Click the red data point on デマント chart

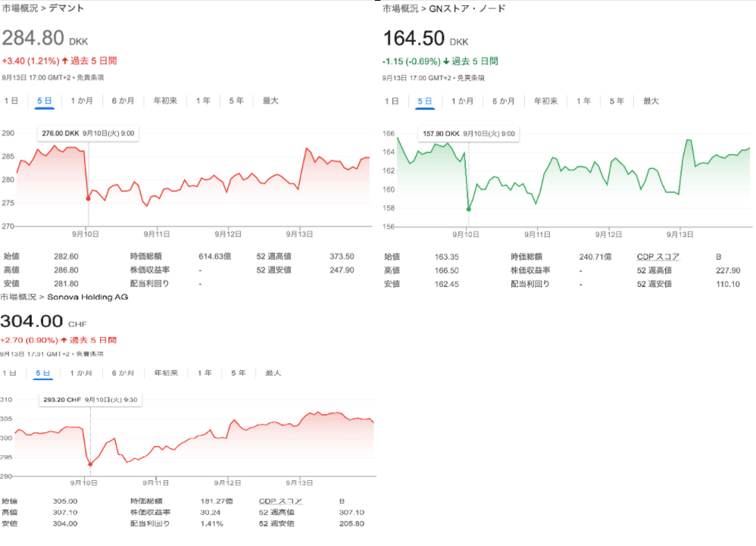[x=88, y=198]
